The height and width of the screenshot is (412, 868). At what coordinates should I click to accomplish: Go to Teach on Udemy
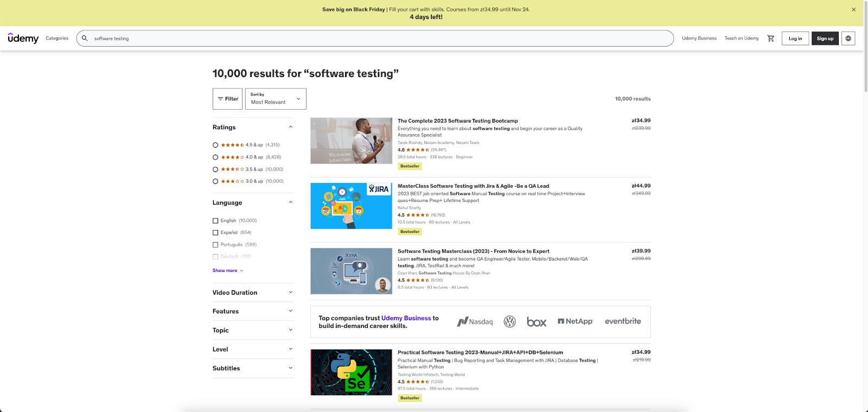(741, 39)
